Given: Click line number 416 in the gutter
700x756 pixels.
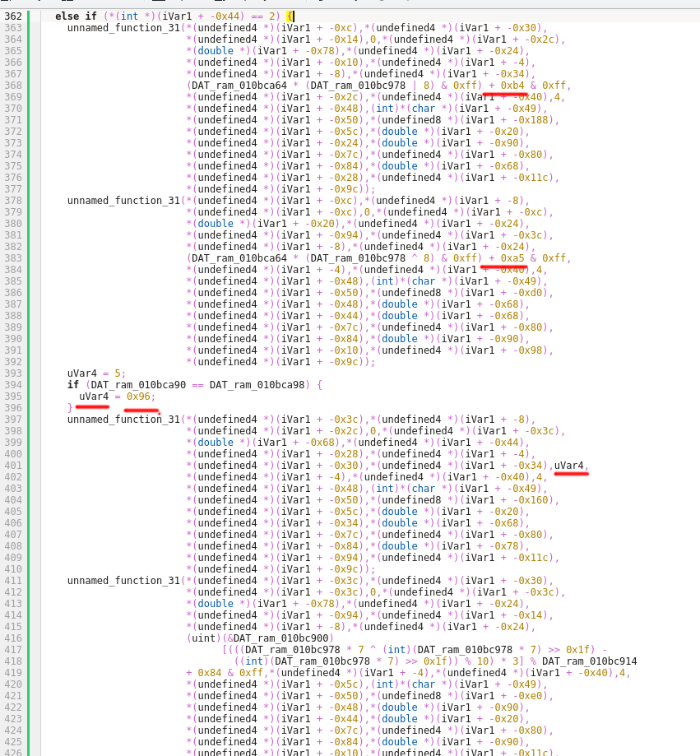Looking at the screenshot, I should point(13,638).
